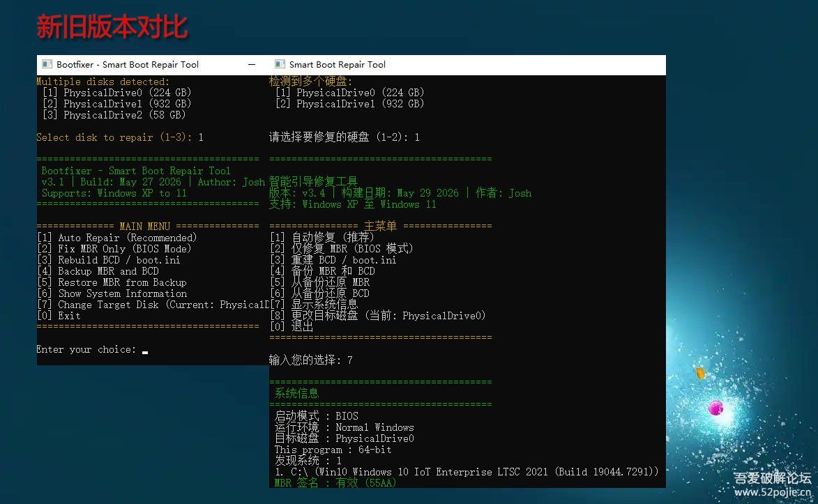This screenshot has height=504, width=818.
Task: Click the 'Multiple disks detected:' line
Action: pos(103,82)
